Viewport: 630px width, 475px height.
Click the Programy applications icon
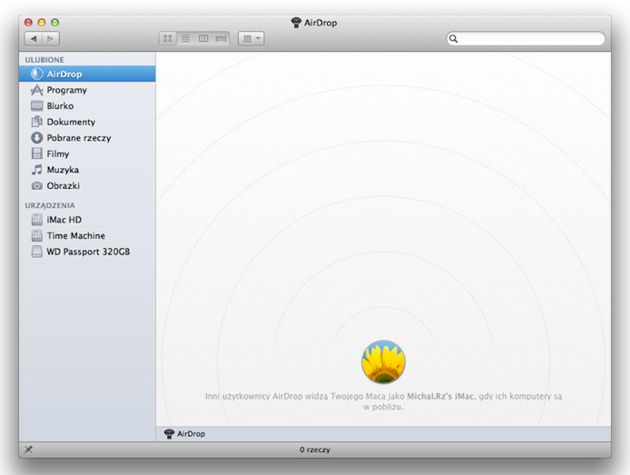tap(37, 90)
